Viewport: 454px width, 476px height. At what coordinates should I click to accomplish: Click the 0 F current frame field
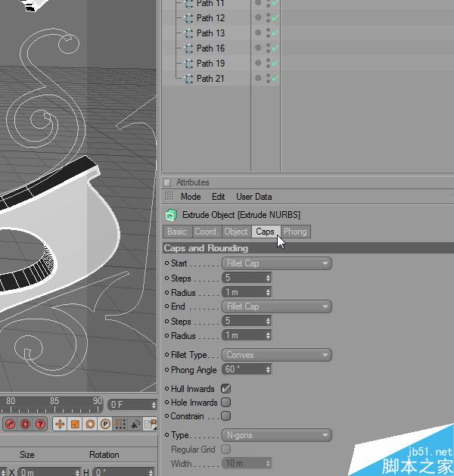coord(132,405)
